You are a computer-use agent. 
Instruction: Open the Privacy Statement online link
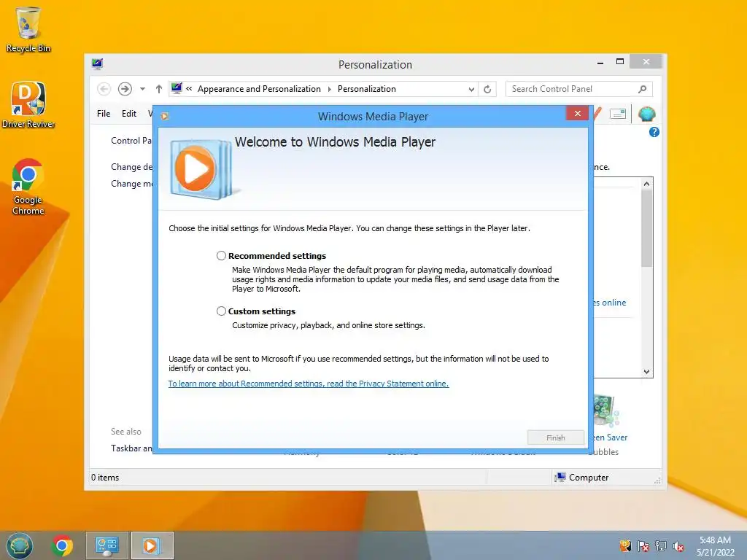point(309,384)
